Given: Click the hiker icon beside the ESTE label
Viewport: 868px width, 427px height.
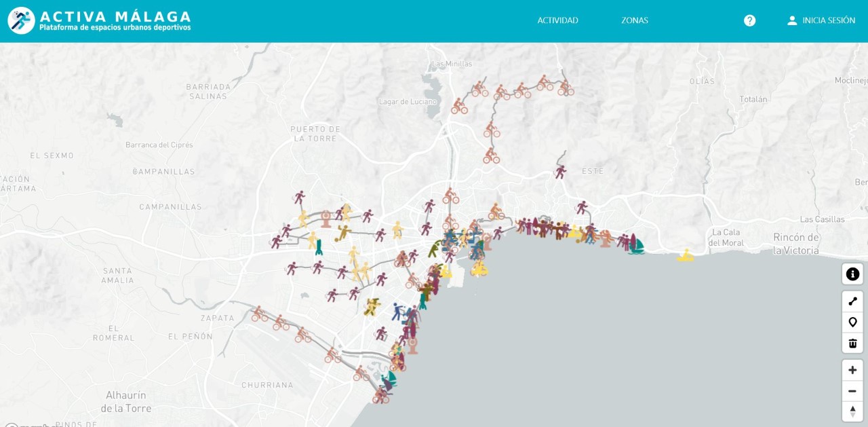Looking at the screenshot, I should tap(560, 172).
